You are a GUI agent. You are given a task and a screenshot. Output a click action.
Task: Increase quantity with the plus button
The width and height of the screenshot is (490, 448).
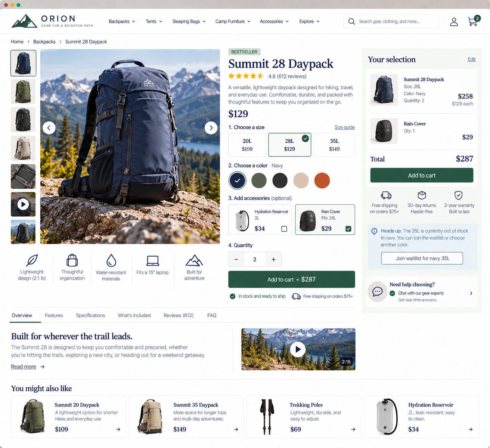point(273,259)
